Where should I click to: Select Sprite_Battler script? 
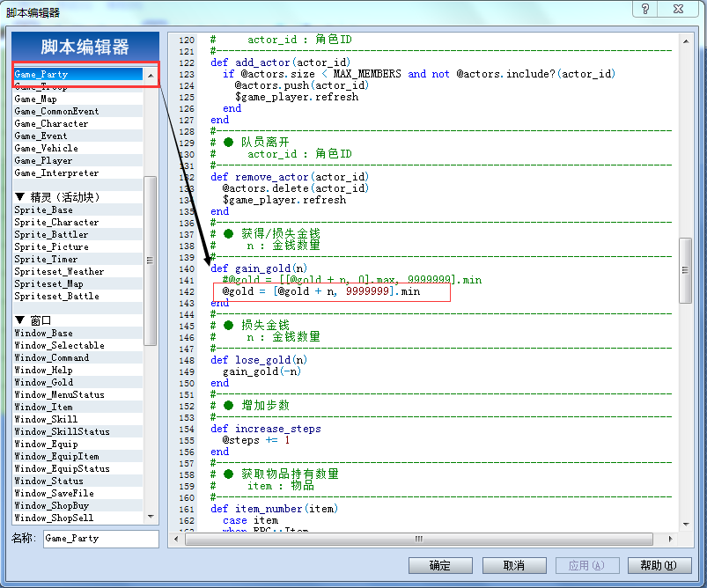pos(78,234)
